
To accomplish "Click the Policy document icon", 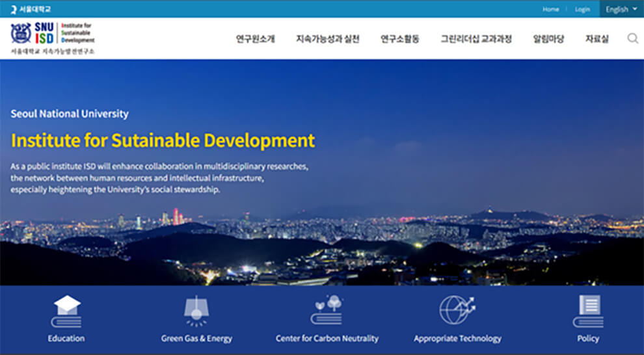I will [588, 311].
